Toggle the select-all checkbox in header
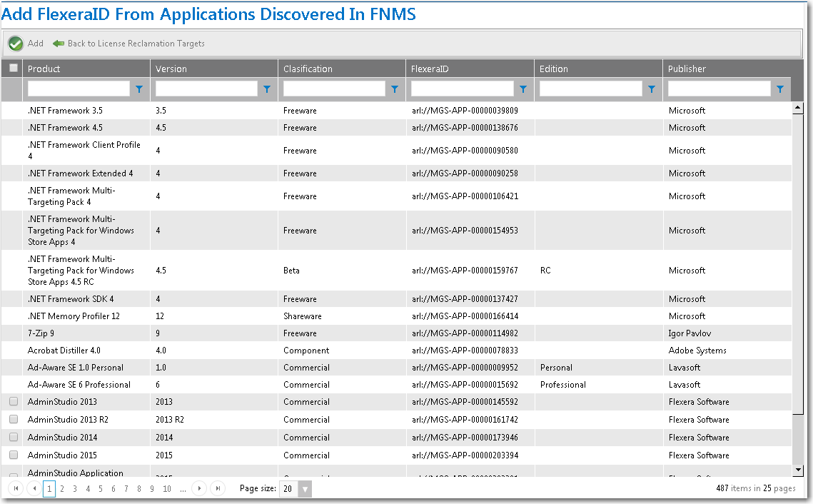The image size is (813, 504). click(12, 67)
